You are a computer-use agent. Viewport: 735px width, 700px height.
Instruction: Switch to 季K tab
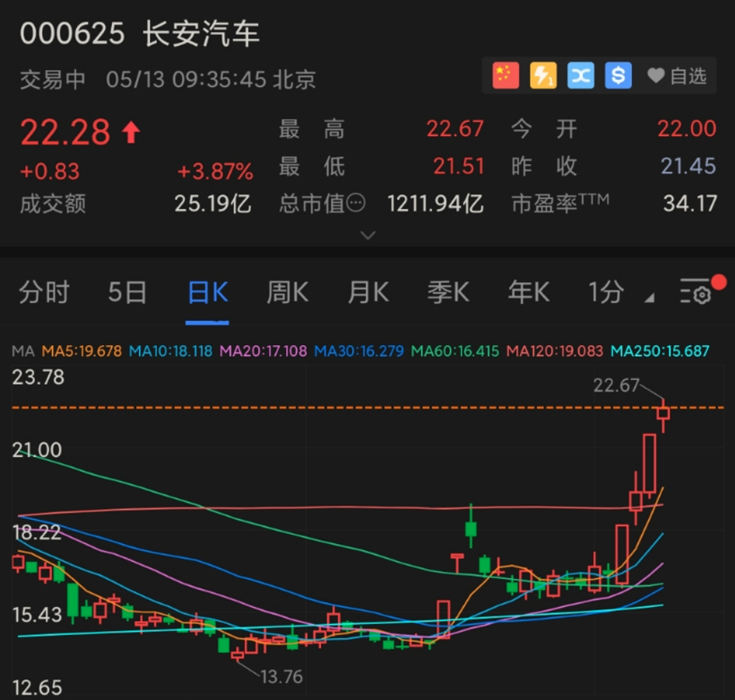[x=448, y=292]
